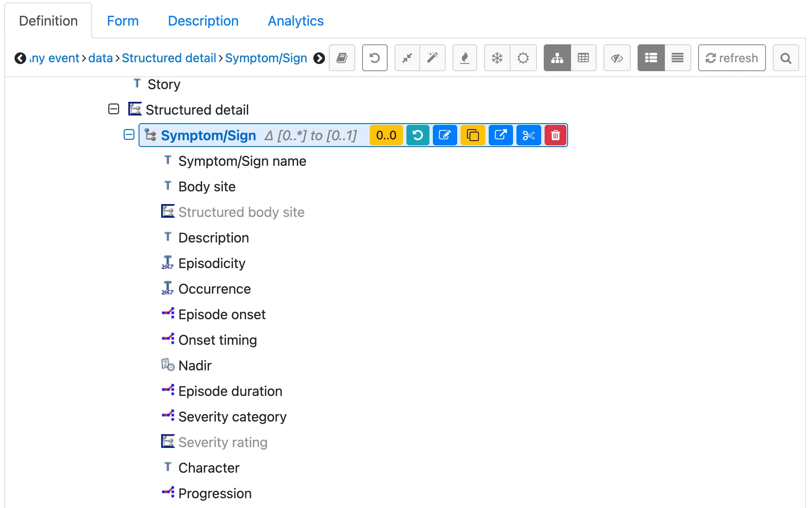Screen dimensions: 812x508
Task: Collapse the Structured detail tree node
Action: (x=113, y=110)
